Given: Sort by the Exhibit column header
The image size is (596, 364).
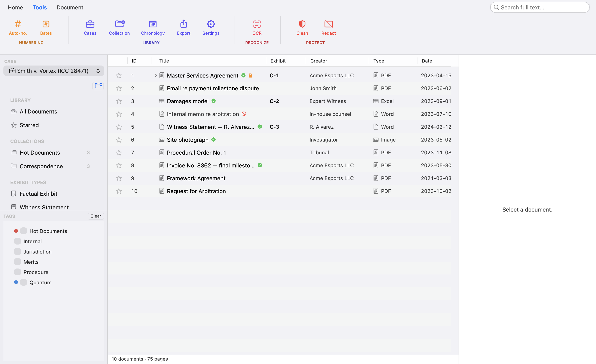Looking at the screenshot, I should 278,61.
